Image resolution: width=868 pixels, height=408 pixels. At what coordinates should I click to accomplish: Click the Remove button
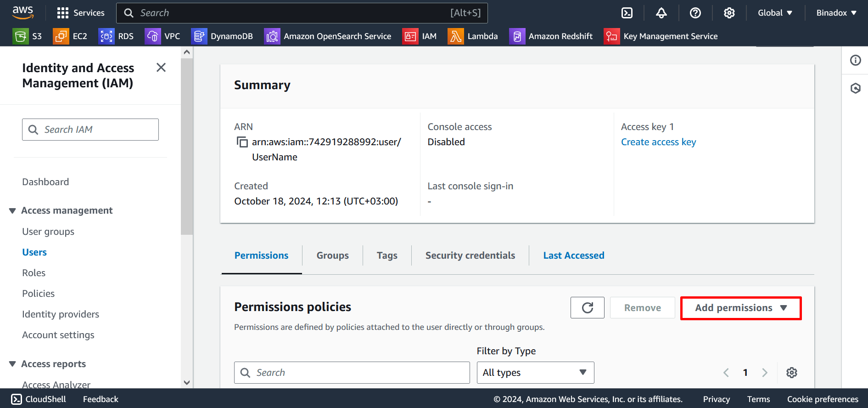point(643,308)
